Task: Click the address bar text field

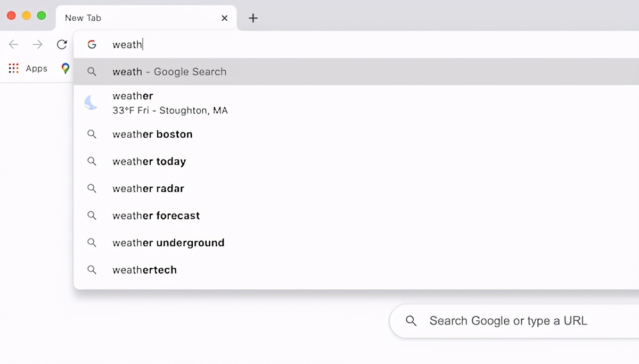Action: 319,45
